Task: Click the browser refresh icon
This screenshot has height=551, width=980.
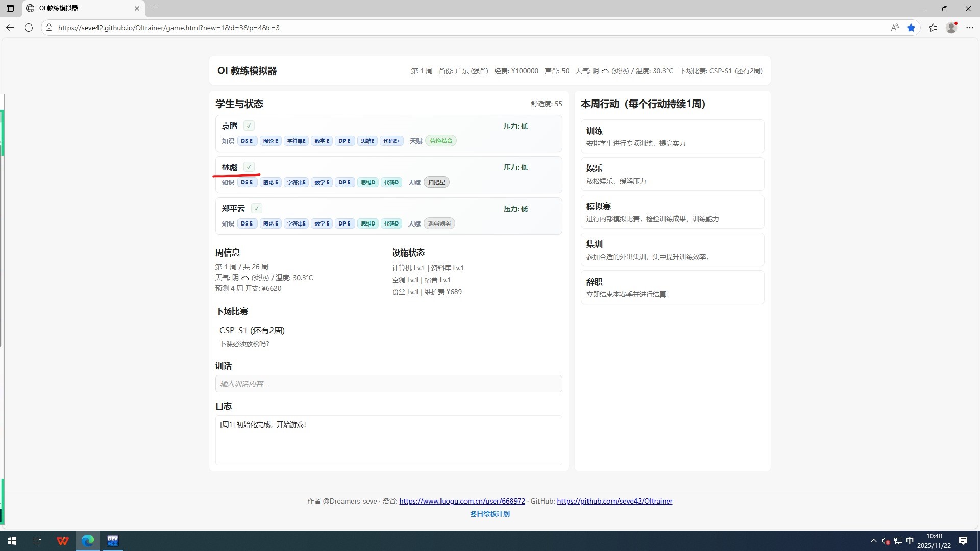Action: tap(29, 28)
